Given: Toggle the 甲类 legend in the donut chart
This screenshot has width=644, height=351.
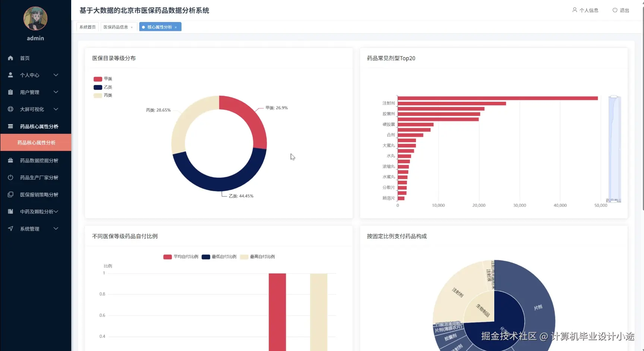Looking at the screenshot, I should (103, 79).
